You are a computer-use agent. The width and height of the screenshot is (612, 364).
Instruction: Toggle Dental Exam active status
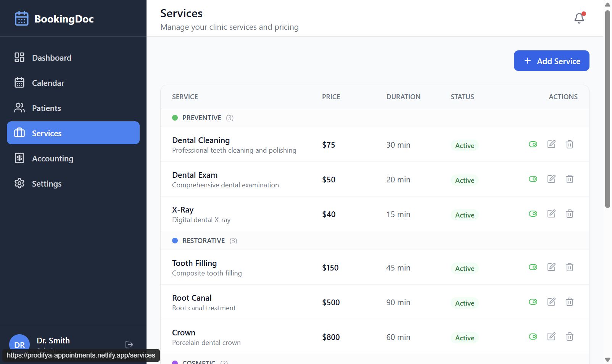[x=533, y=179]
